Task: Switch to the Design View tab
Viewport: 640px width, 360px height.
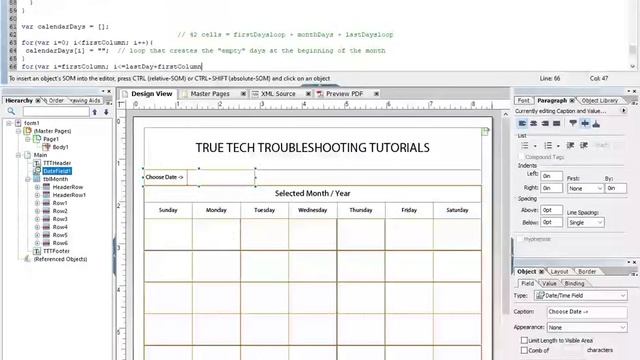Action: point(151,94)
